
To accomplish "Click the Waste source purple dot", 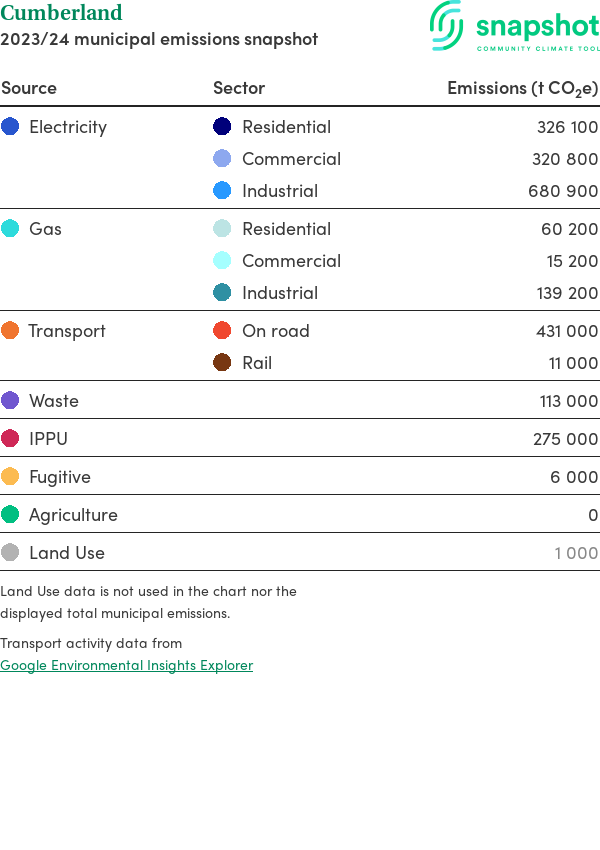I will click(x=10, y=401).
